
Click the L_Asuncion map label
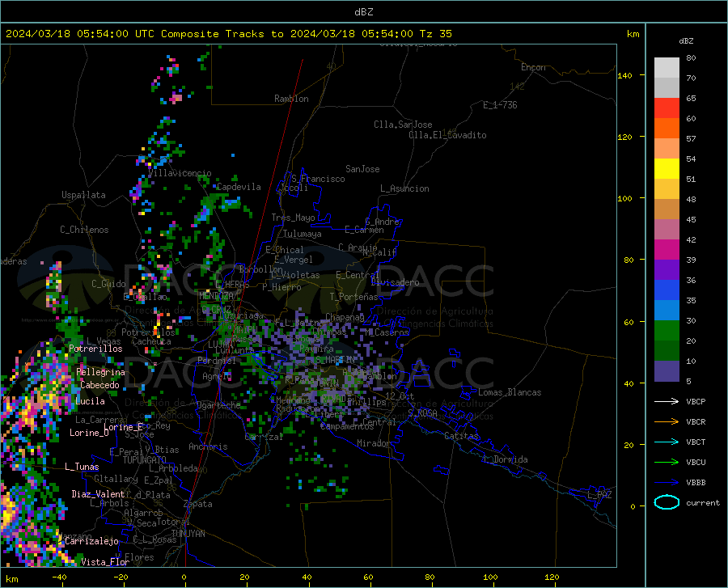click(x=404, y=188)
